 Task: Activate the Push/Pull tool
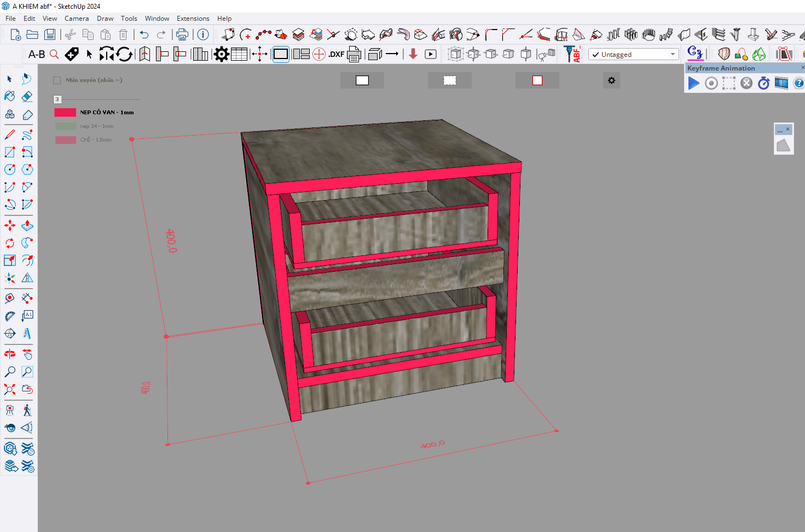pos(27,225)
